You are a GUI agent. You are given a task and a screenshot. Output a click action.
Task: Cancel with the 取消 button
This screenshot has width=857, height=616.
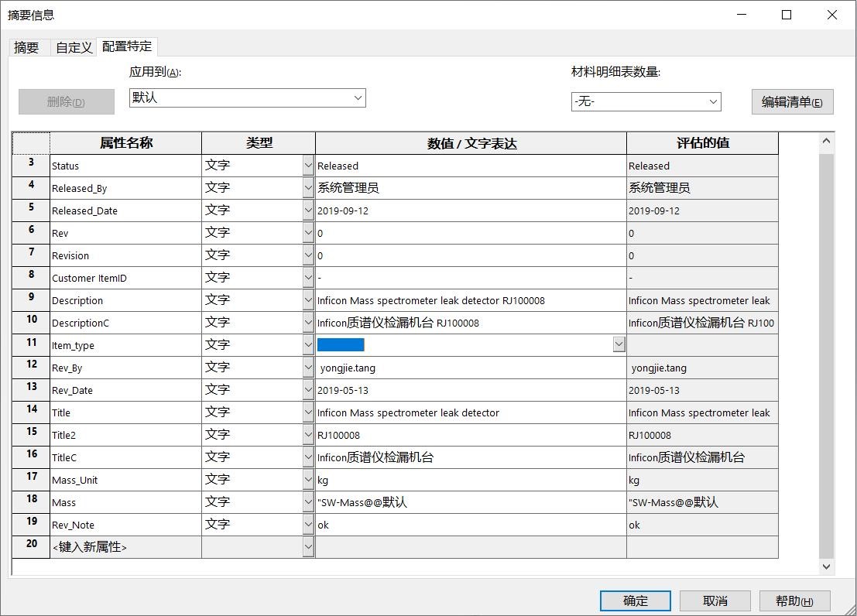(715, 601)
